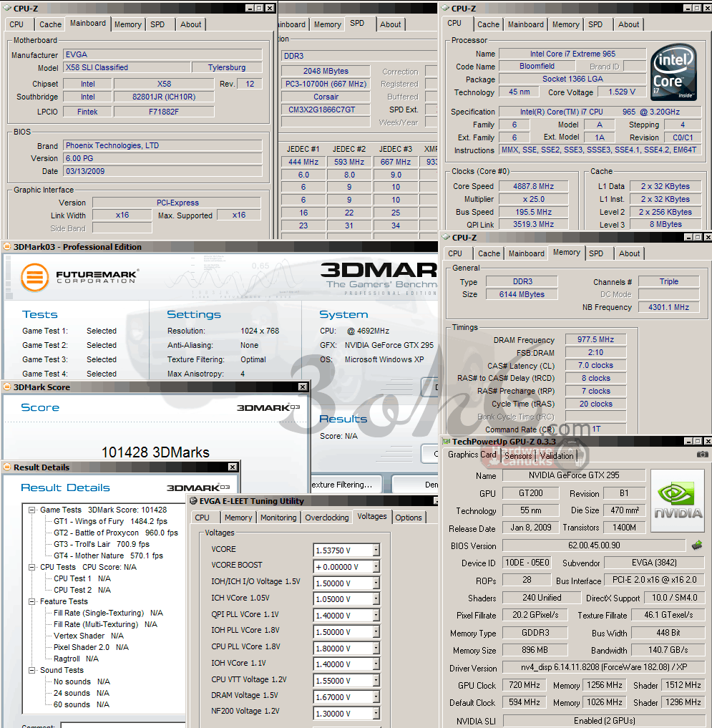
Task: Switch to the Monitoring tab in E-LEET
Action: coord(278,518)
